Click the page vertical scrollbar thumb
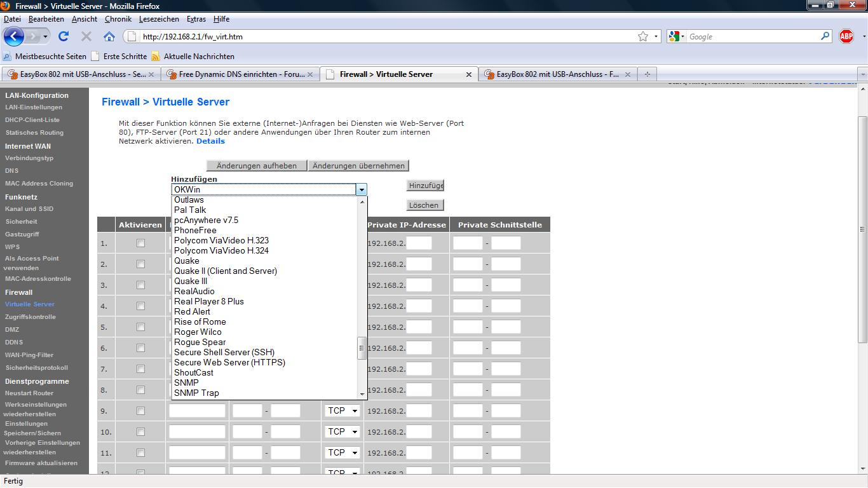The image size is (868, 488). (862, 229)
